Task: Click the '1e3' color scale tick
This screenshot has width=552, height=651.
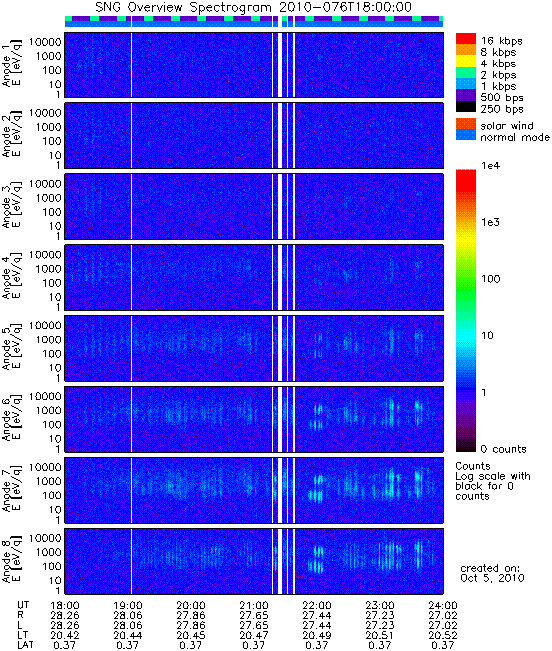Action: tap(491, 222)
